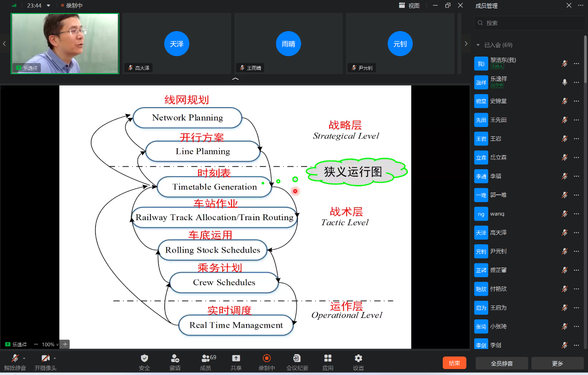
Task: Mute everyone with 全员静音 button
Action: pos(502,363)
